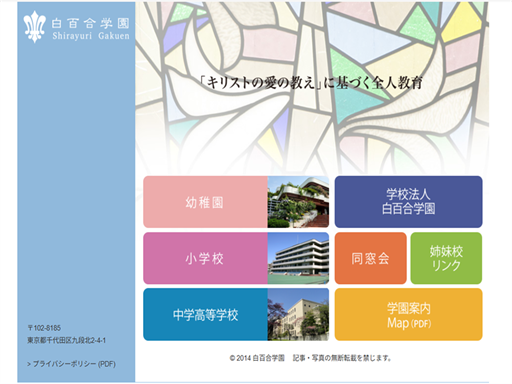This screenshot has height=384, width=512.
Task: Open the 姉妹校リンク tile
Action: pyautogui.click(x=446, y=258)
